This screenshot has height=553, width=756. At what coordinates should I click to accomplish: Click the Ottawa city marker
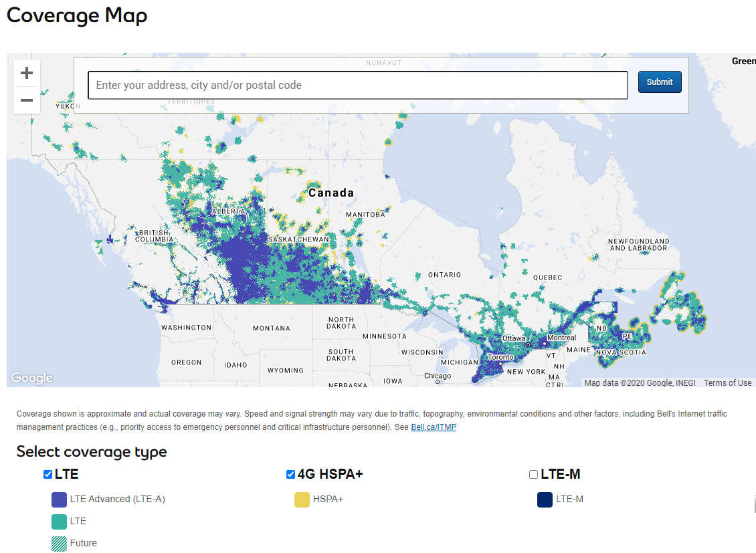point(528,344)
